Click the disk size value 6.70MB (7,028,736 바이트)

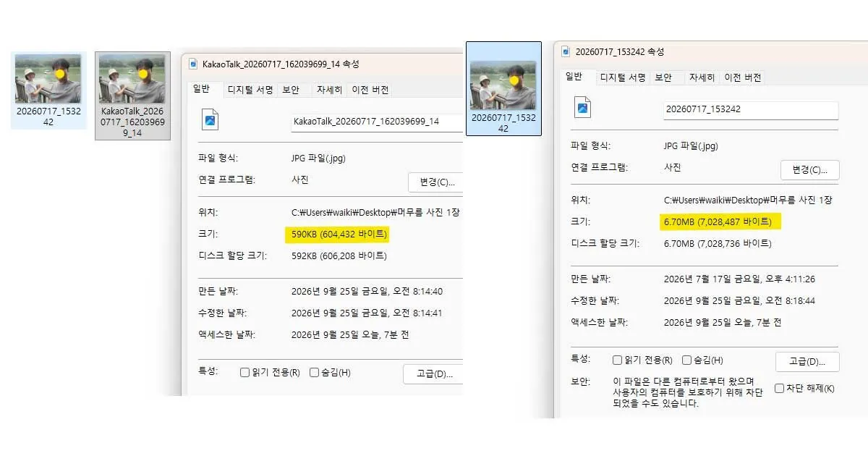pos(718,244)
